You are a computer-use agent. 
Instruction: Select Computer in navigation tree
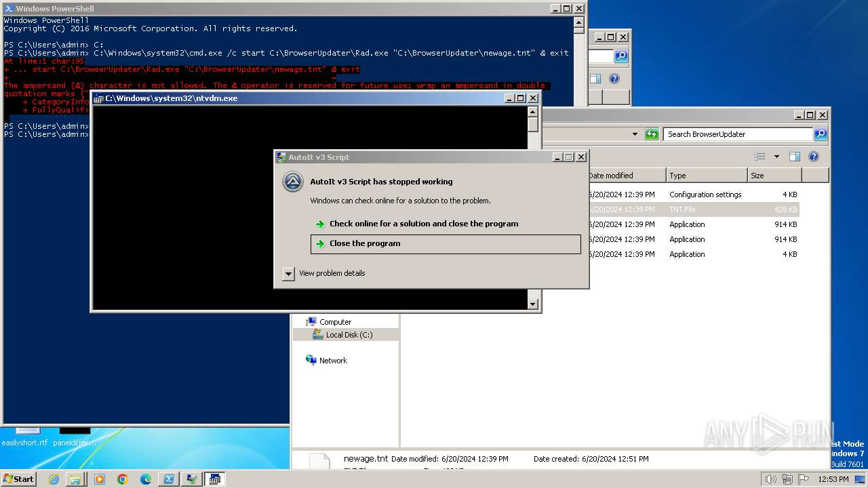(335, 322)
